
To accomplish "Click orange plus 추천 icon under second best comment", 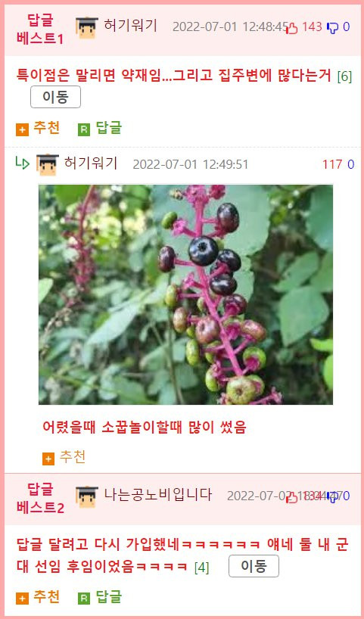I will (x=23, y=599).
